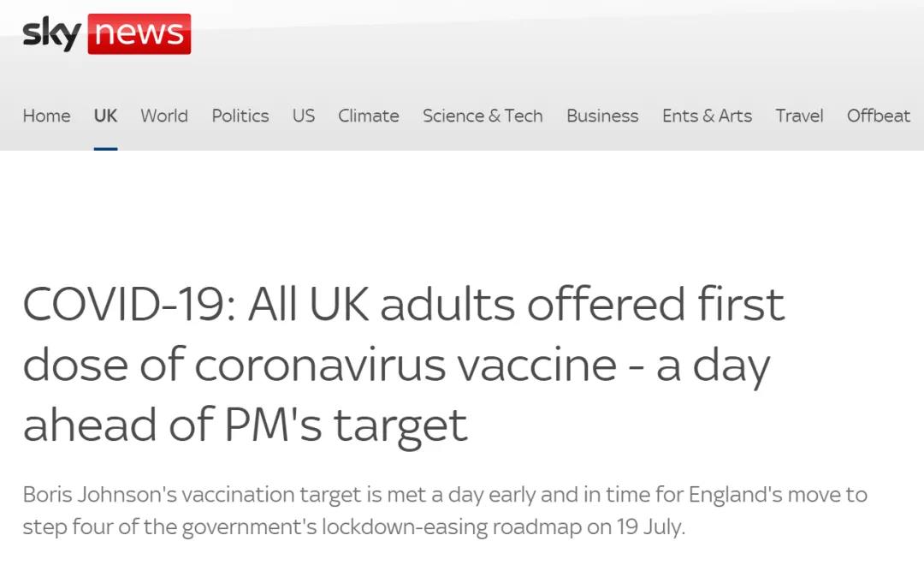Screen dimensions: 924x565
Task: Open the Ents & Arts section
Action: coord(707,116)
